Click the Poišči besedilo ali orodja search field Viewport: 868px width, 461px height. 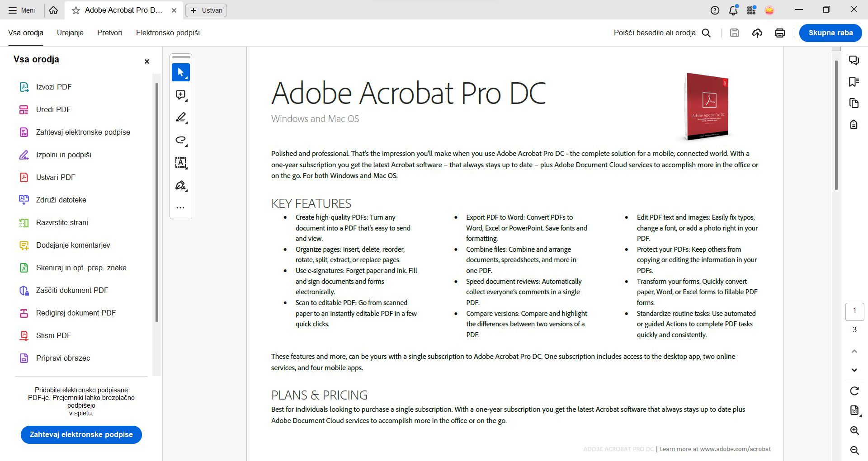point(655,33)
